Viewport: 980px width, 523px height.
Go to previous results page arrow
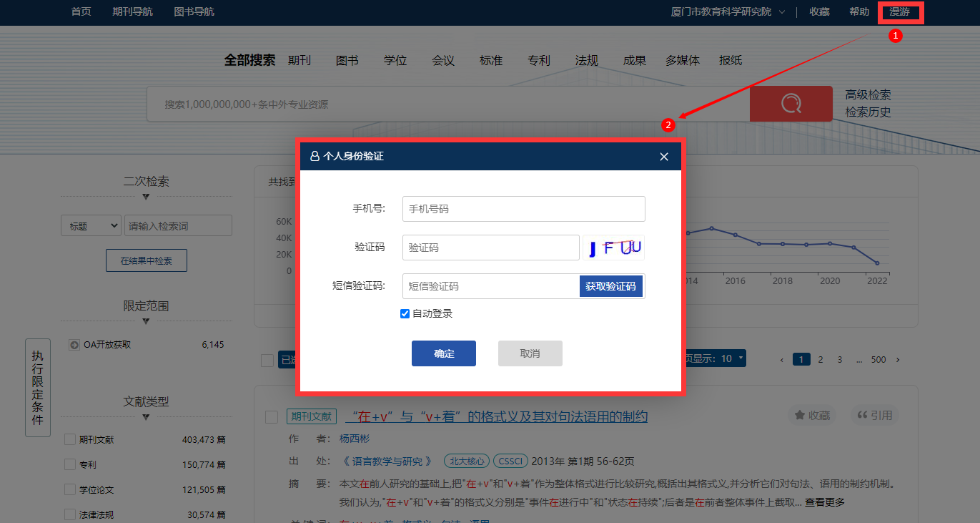click(782, 359)
